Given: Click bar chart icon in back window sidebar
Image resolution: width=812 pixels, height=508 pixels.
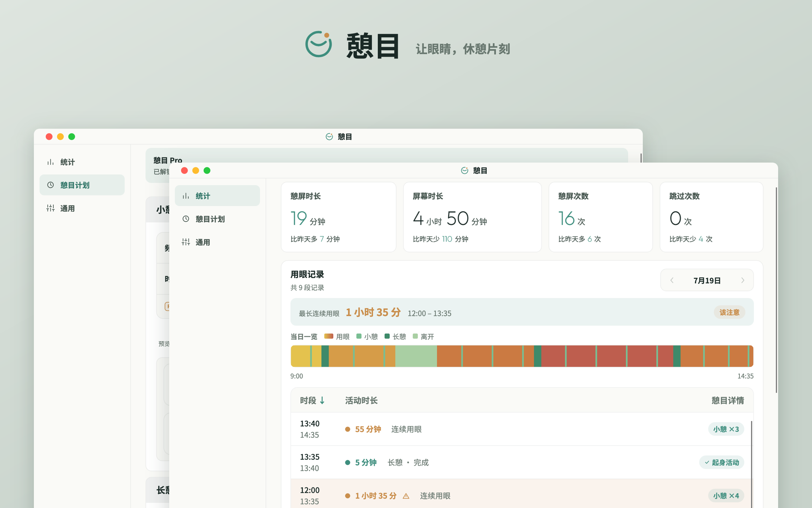Looking at the screenshot, I should tap(50, 162).
